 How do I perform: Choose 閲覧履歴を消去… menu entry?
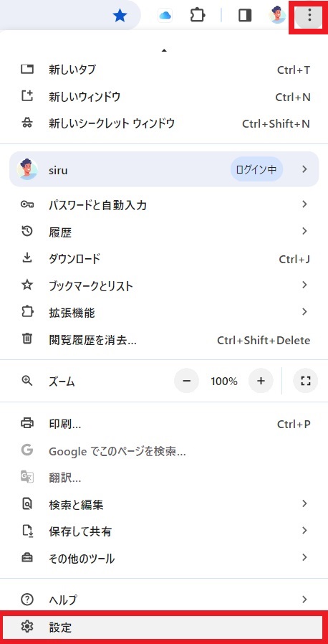coord(164,340)
